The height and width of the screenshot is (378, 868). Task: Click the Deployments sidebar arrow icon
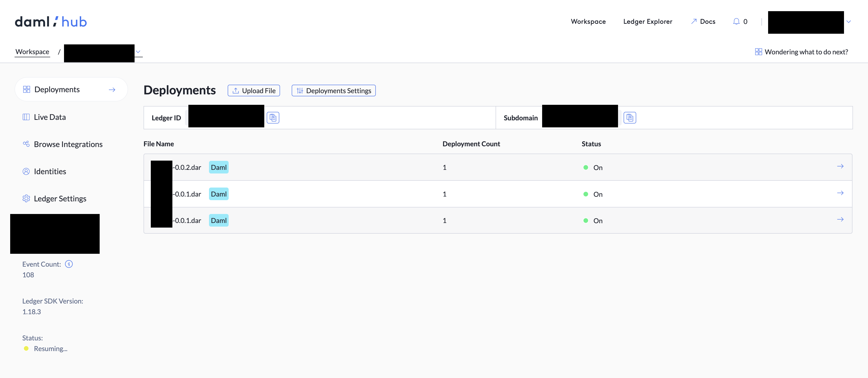click(112, 90)
